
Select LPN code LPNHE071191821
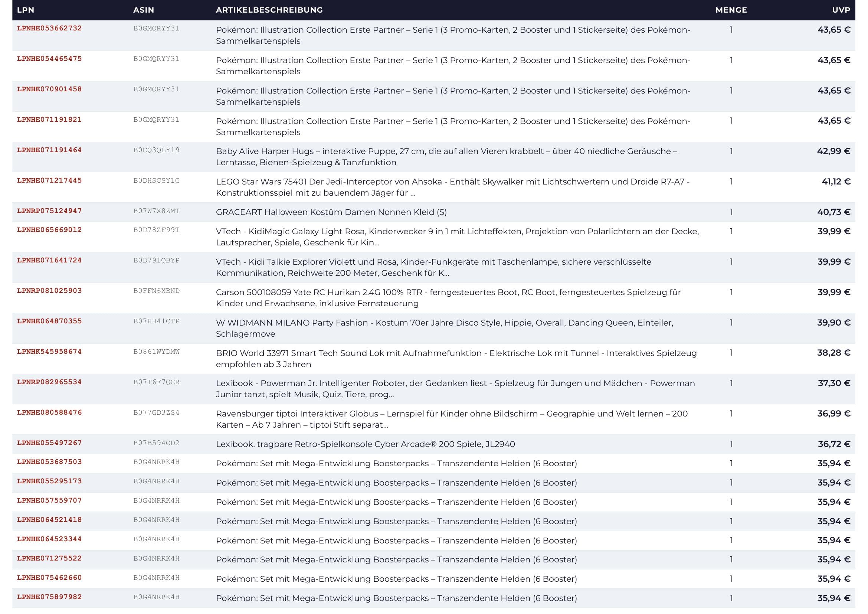(49, 120)
